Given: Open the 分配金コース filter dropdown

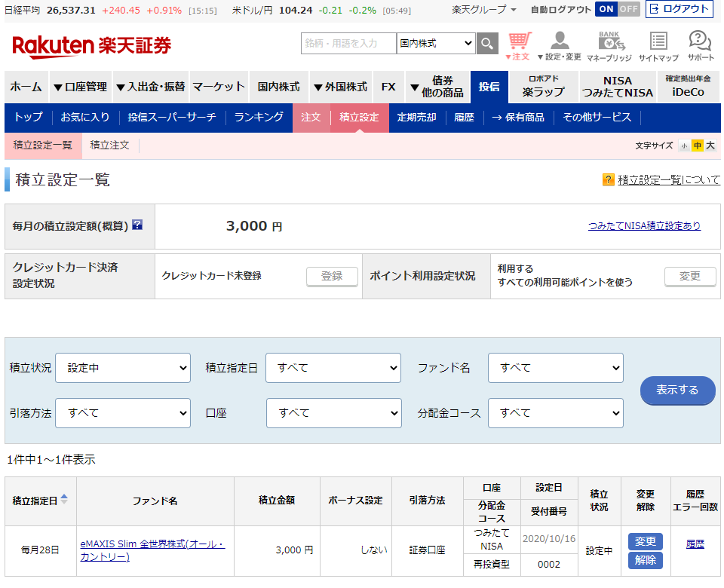Looking at the screenshot, I should click(556, 413).
